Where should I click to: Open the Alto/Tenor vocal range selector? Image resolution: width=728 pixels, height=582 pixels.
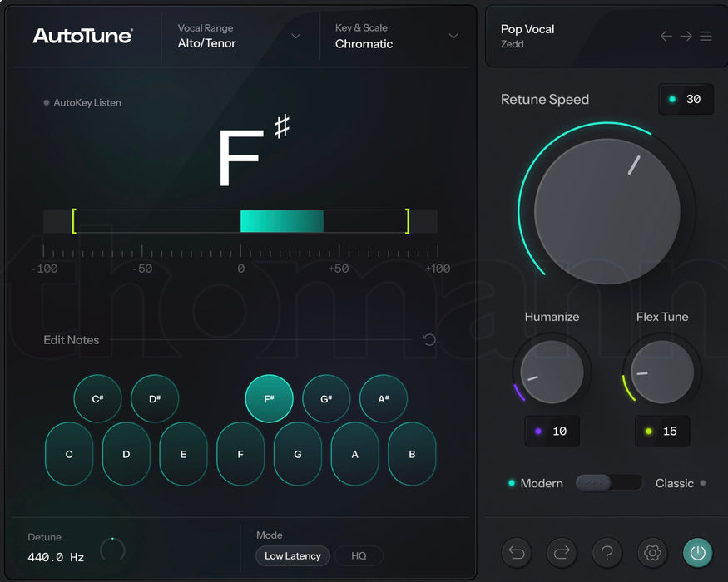click(x=206, y=43)
